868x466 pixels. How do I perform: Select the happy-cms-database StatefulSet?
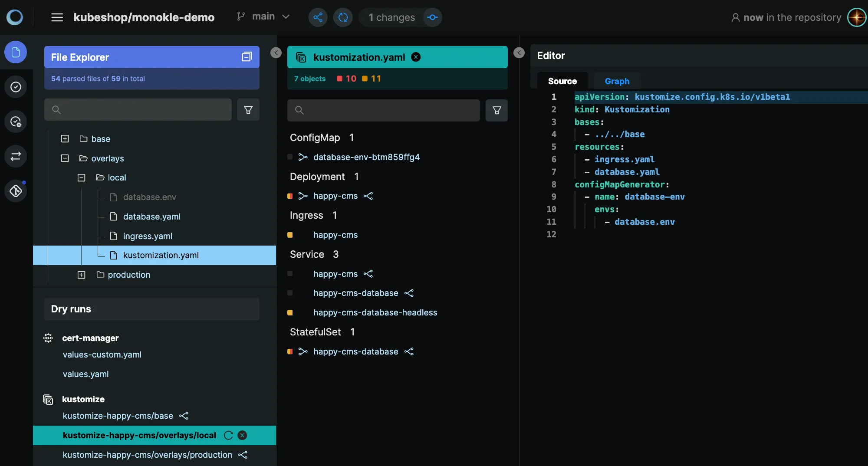click(355, 352)
